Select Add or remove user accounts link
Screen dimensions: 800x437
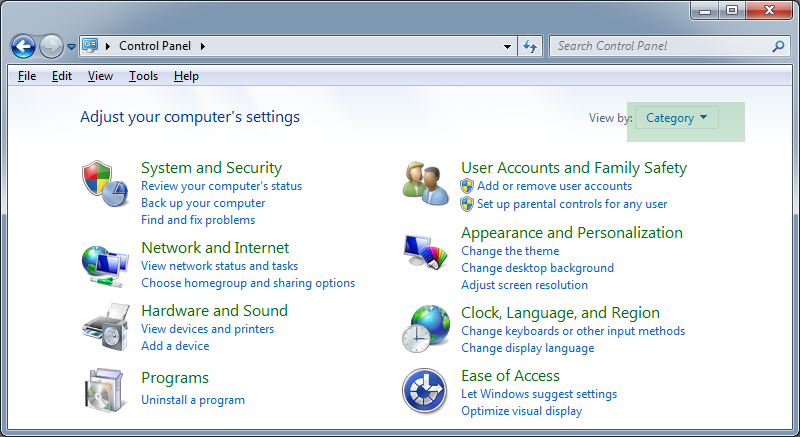tap(554, 186)
